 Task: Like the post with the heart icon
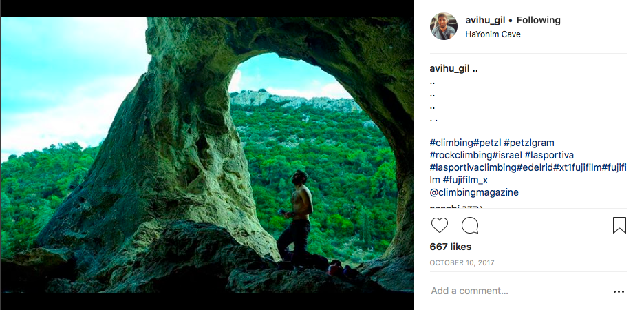coord(439,225)
